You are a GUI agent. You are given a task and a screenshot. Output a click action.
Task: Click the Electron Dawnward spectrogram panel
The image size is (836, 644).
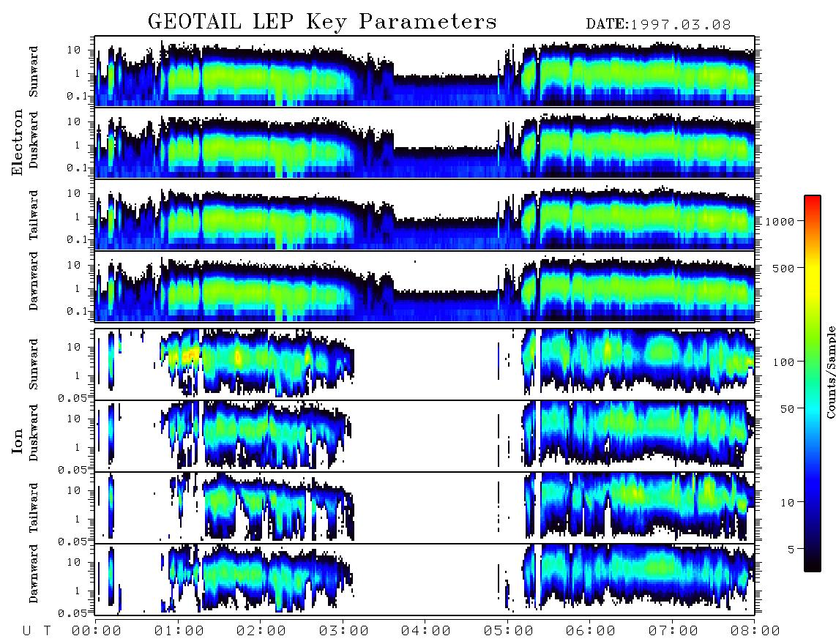click(425, 286)
